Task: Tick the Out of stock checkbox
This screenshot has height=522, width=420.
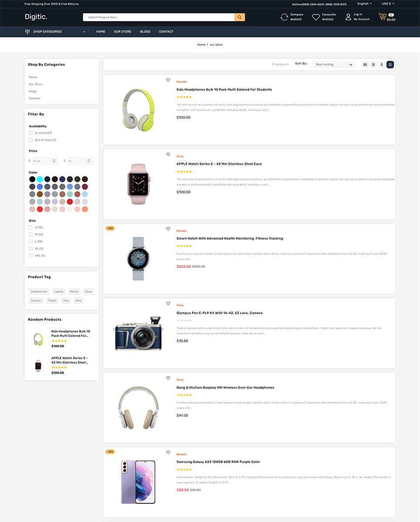Action: click(30, 140)
